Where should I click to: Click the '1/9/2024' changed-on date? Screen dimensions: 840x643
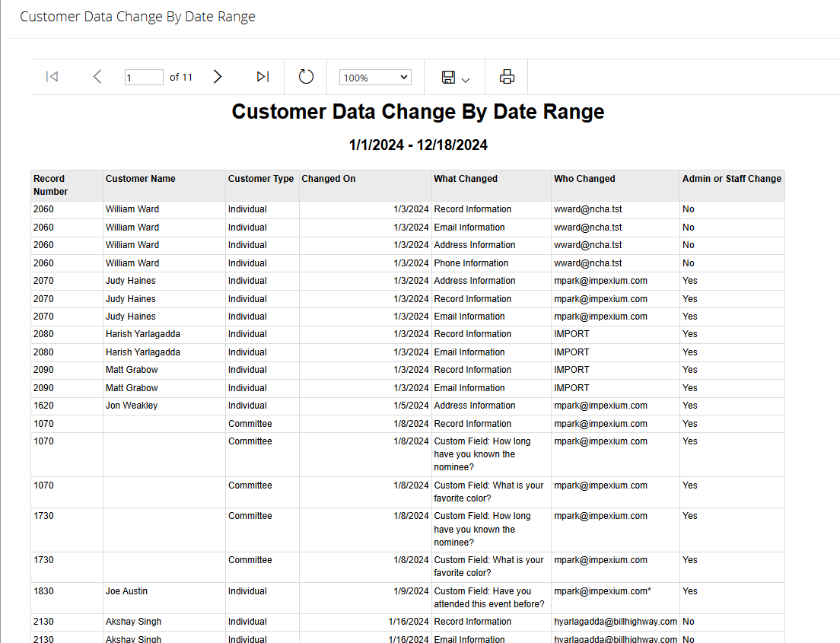click(x=411, y=591)
